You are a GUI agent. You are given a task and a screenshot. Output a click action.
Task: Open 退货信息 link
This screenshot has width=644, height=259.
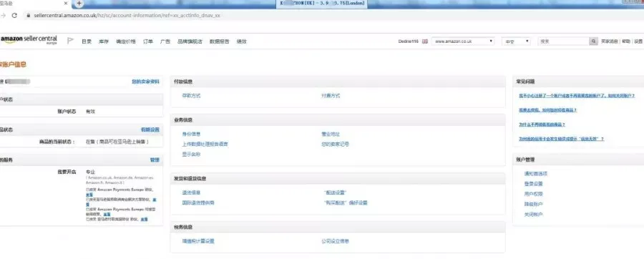click(191, 192)
